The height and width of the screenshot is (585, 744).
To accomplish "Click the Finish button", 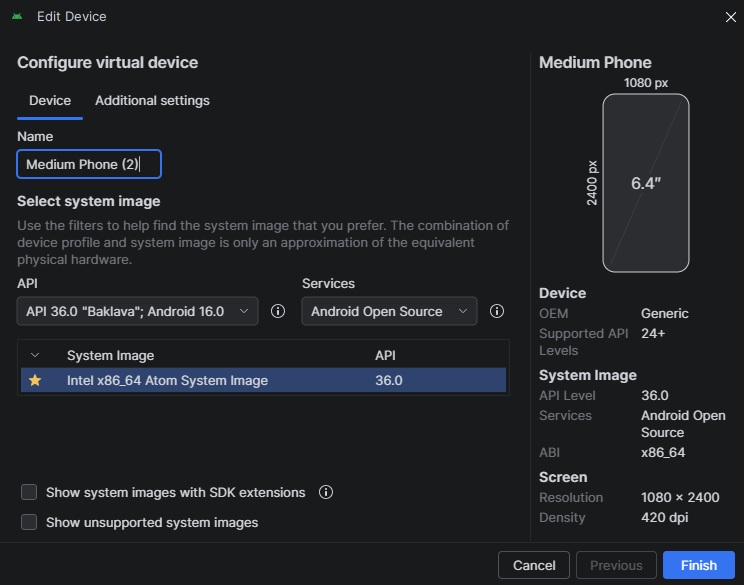I will click(x=698, y=565).
